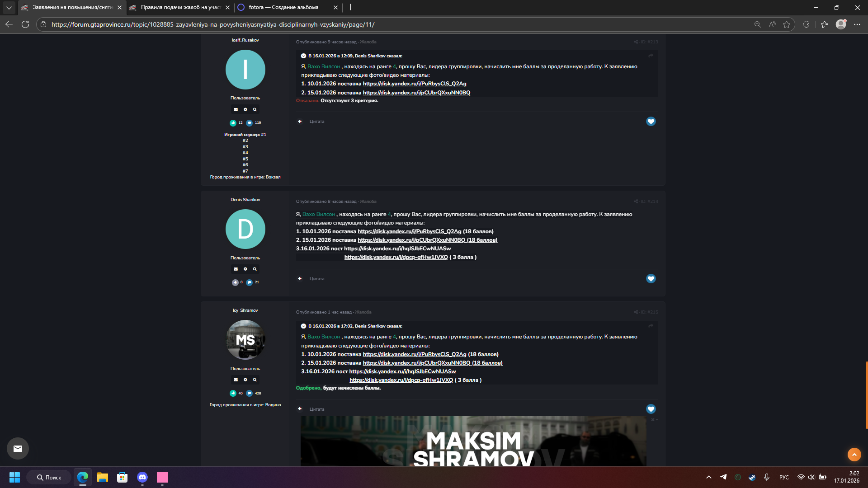Expand the hidden system tray icons

click(x=708, y=477)
